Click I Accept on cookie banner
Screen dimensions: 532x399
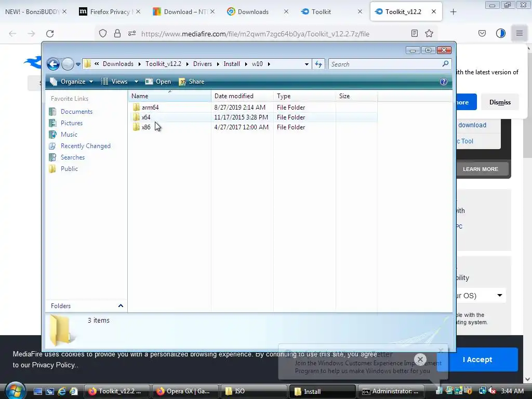477,360
